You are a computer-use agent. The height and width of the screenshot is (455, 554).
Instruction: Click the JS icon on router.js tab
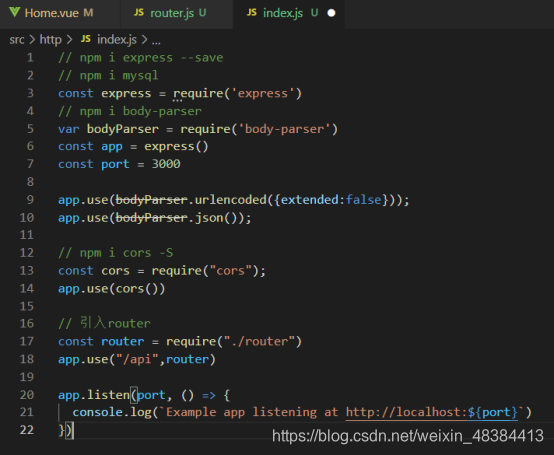[x=138, y=13]
